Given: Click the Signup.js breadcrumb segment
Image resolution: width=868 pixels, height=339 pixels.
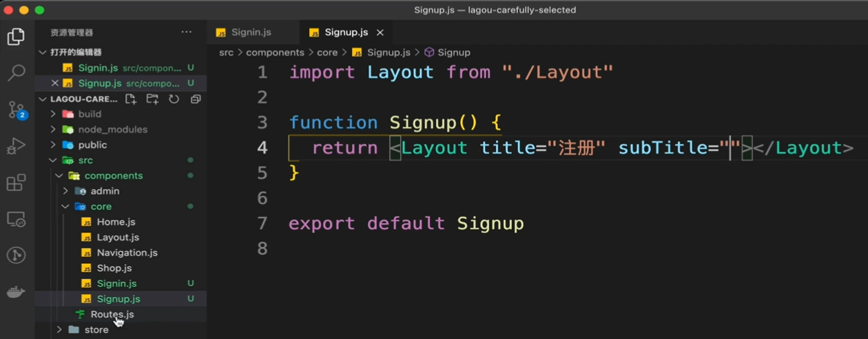Looking at the screenshot, I should click(x=389, y=52).
